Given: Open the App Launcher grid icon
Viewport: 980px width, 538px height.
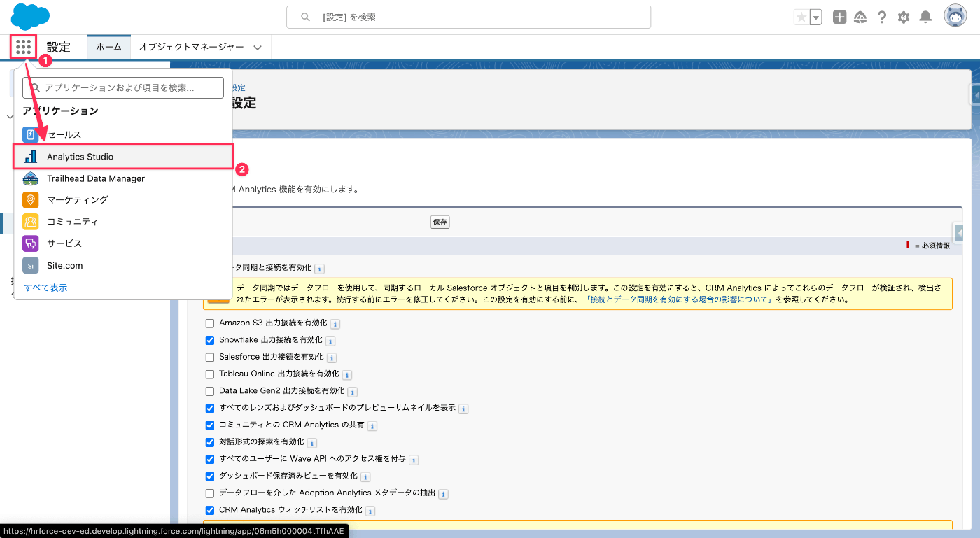Looking at the screenshot, I should click(x=23, y=47).
